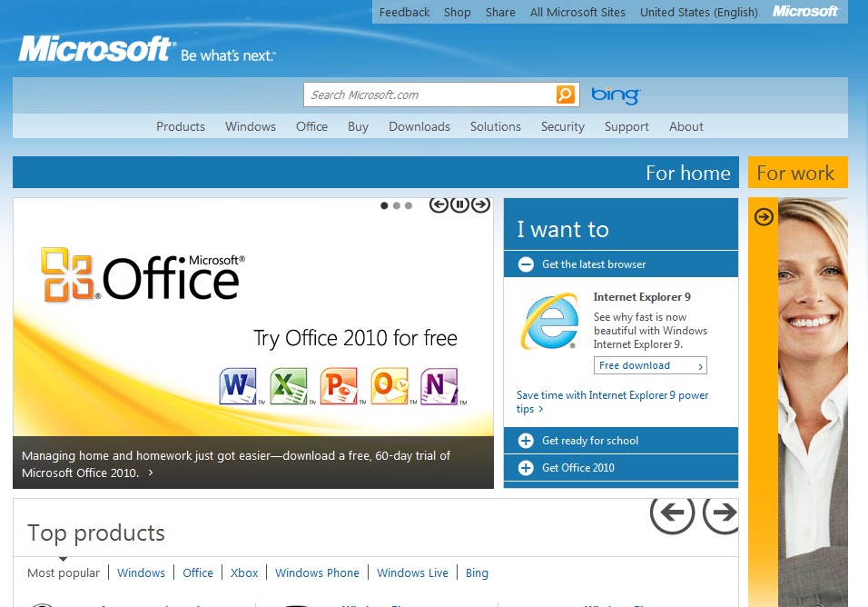Advance to next slide in banner carousel
Viewport: 868px width, 607px height.
480,204
